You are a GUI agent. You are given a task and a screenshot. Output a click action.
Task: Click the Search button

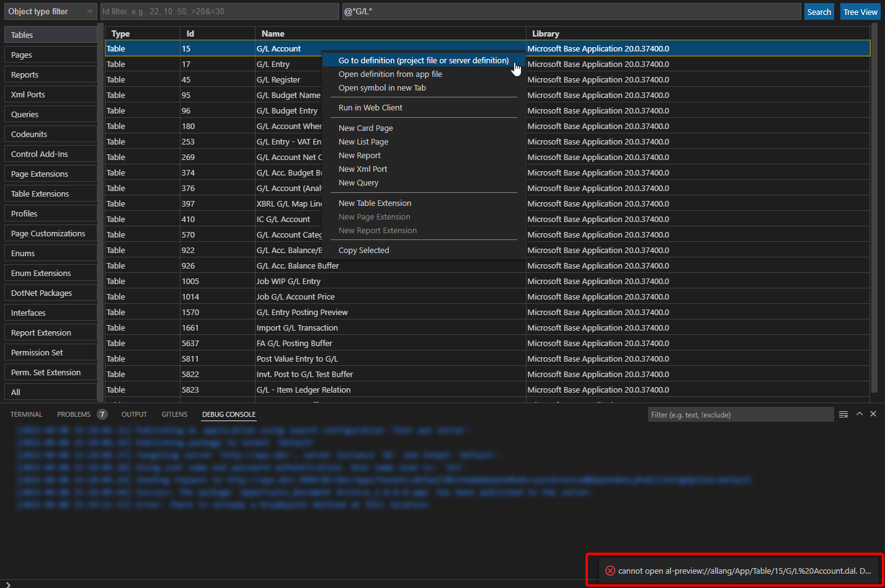pyautogui.click(x=819, y=11)
